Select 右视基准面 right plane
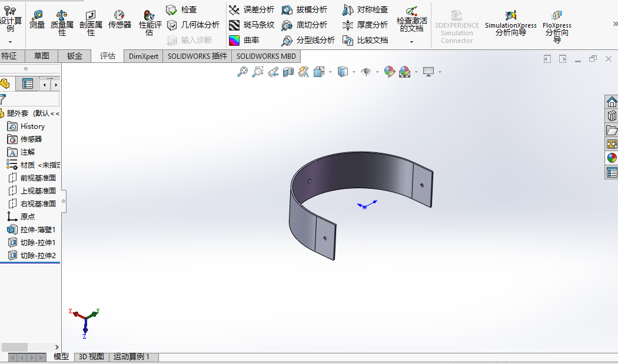 point(32,204)
